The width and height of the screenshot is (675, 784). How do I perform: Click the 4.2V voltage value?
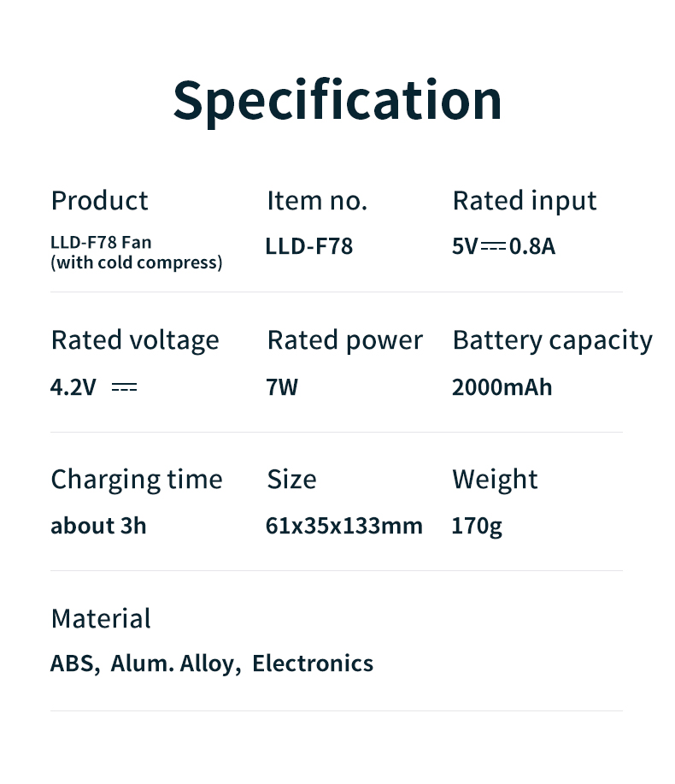[73, 387]
